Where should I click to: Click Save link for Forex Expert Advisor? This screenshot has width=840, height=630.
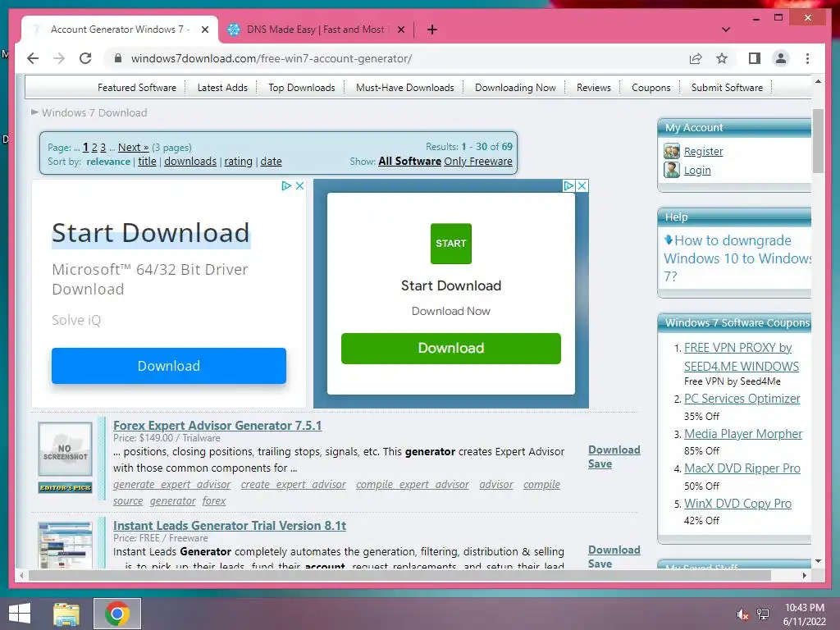pos(600,464)
